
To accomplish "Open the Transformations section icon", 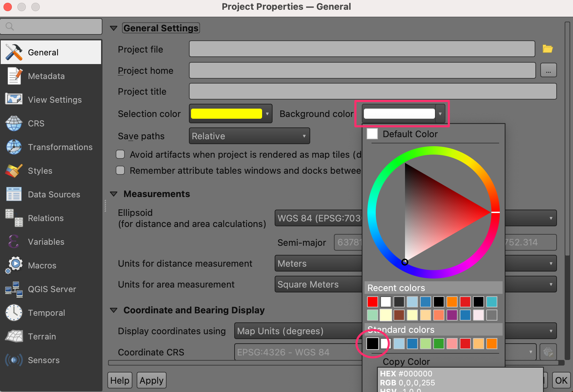I will point(14,147).
